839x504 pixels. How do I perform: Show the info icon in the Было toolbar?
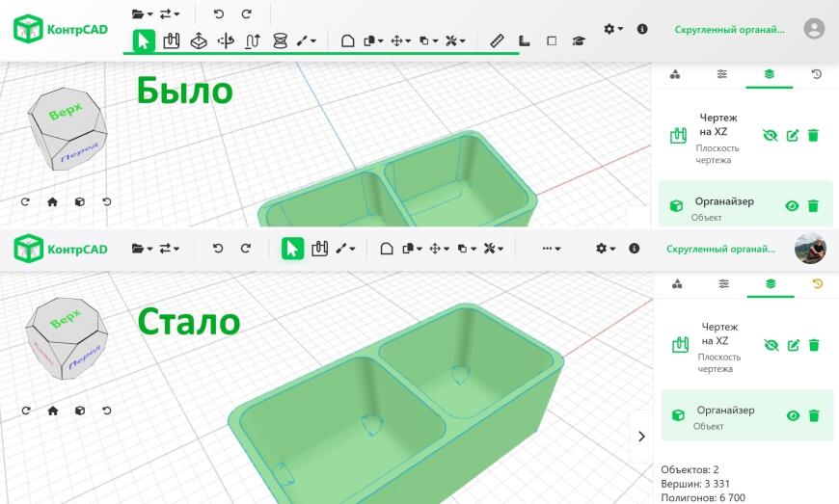(x=642, y=29)
